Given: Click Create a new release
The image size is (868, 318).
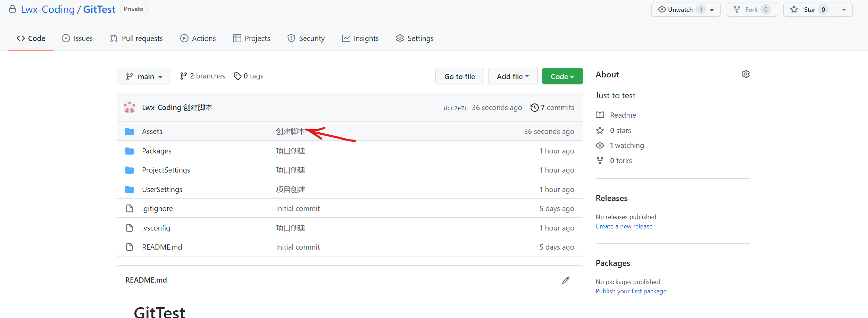Looking at the screenshot, I should click(x=624, y=226).
